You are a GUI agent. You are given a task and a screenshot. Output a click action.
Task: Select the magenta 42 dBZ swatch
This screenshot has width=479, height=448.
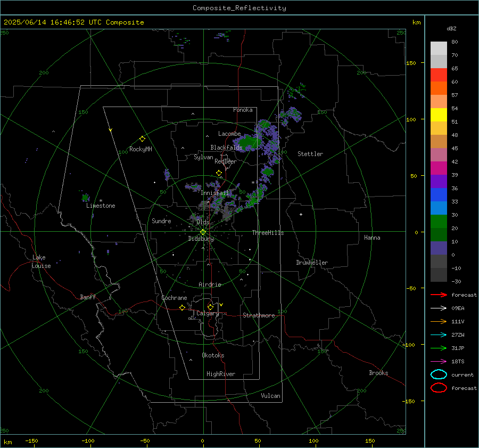point(439,168)
